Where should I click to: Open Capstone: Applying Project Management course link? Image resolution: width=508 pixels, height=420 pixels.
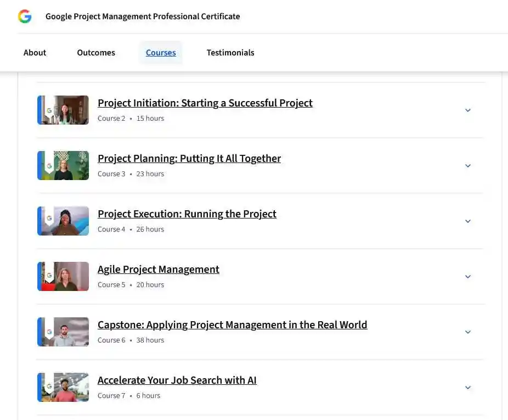pos(232,324)
